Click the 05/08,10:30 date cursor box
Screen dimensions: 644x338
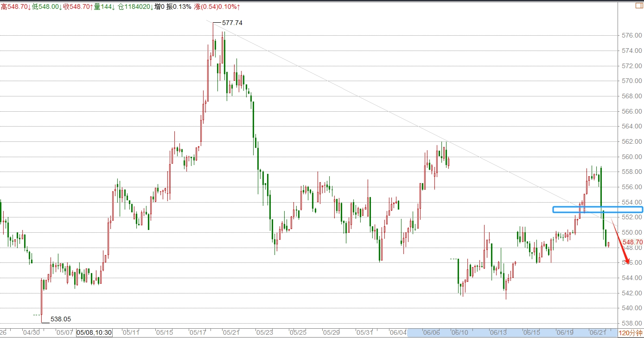[94, 332]
